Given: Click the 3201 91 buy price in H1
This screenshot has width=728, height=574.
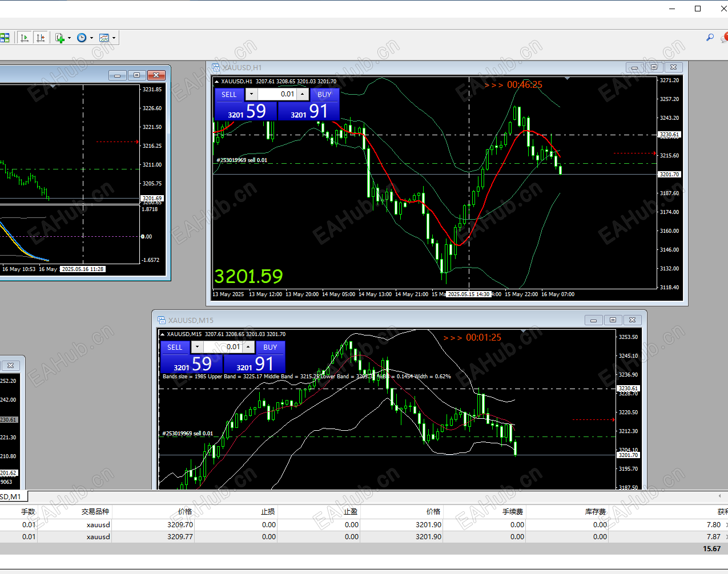Looking at the screenshot, I should (x=309, y=111).
